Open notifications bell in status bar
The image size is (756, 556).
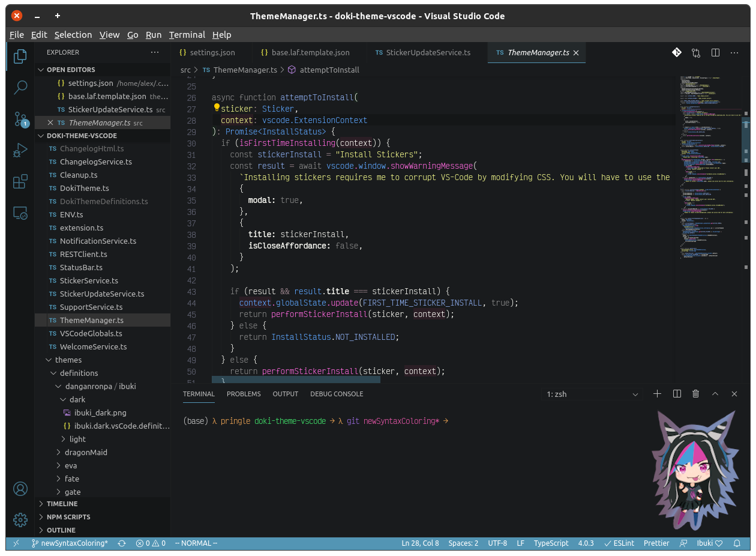[737, 543]
